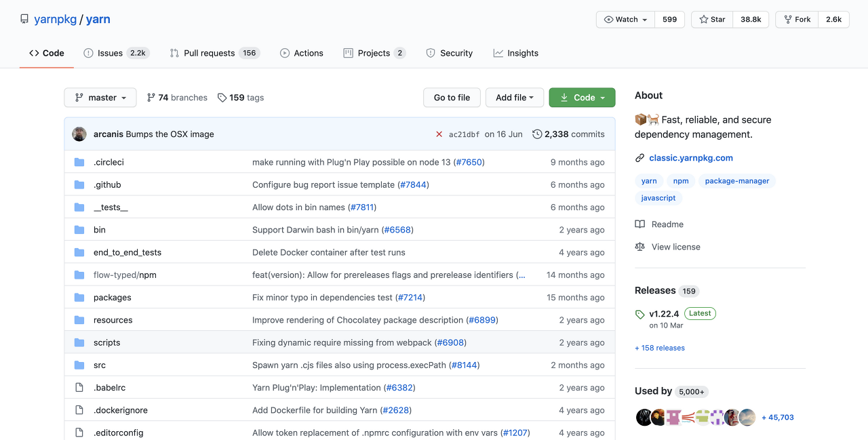View the 38.8k stargazers count
This screenshot has height=440, width=868.
pos(751,20)
